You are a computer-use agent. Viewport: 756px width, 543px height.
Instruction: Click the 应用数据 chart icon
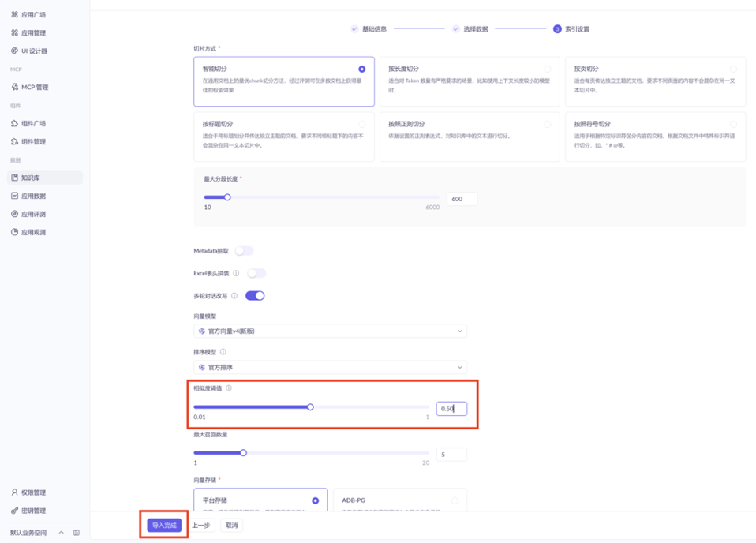click(x=14, y=196)
